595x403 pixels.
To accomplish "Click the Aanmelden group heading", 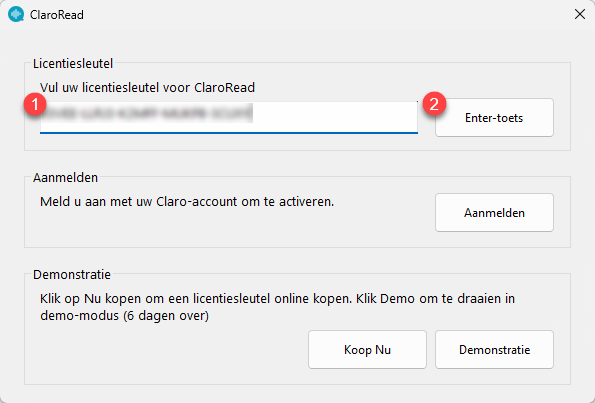I will [65, 177].
